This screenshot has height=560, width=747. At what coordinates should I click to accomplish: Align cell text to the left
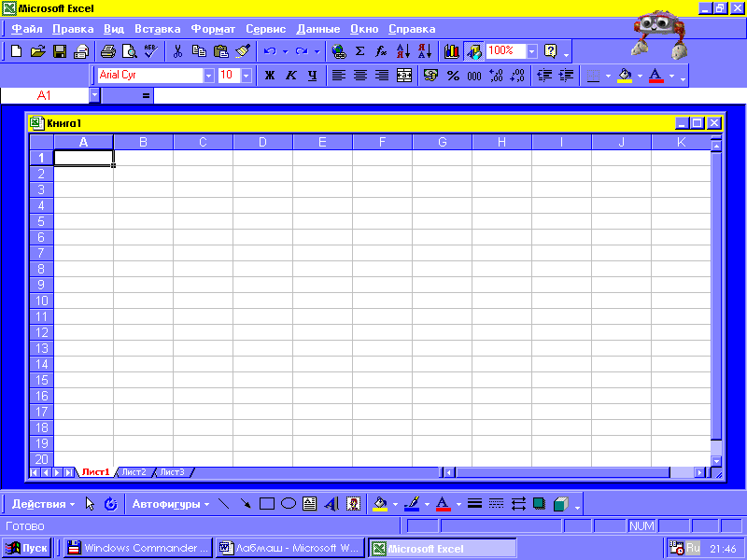click(339, 76)
